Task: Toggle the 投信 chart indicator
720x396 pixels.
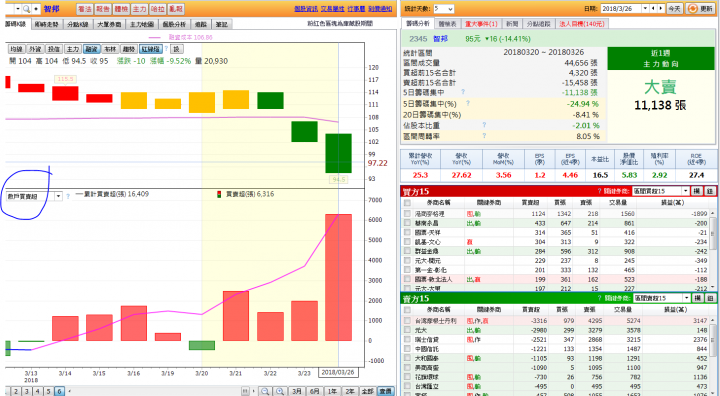Action: tap(54, 49)
